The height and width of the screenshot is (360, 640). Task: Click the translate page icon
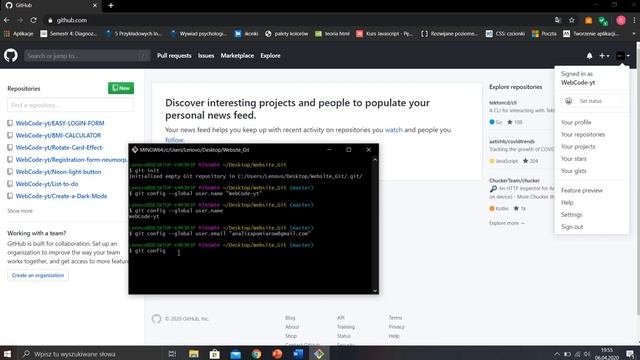558,20
